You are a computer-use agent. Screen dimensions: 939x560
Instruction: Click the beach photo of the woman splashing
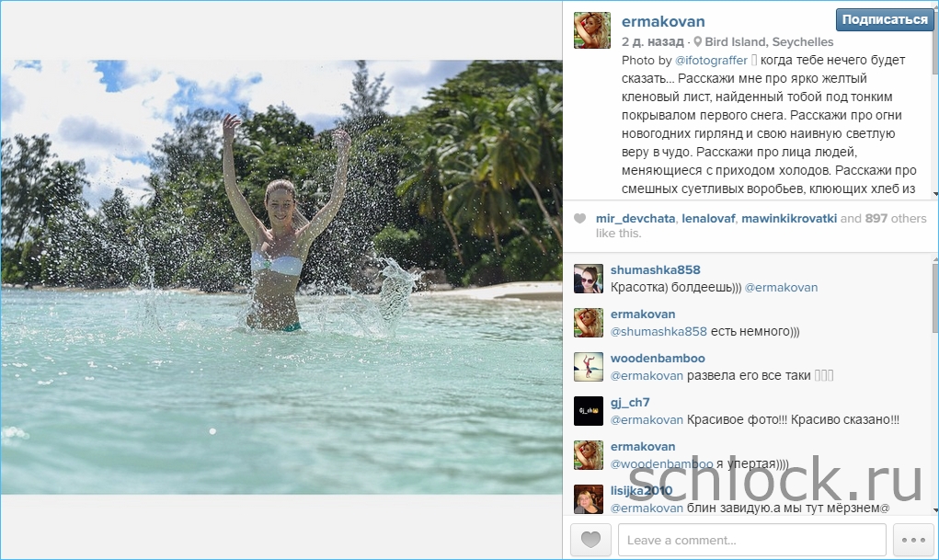pyautogui.click(x=281, y=277)
